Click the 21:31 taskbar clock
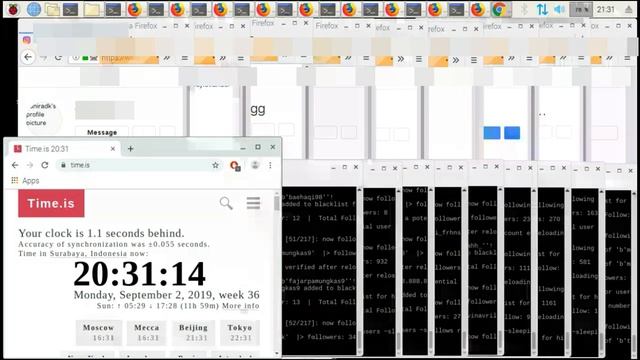This screenshot has width=640, height=360. tap(605, 9)
